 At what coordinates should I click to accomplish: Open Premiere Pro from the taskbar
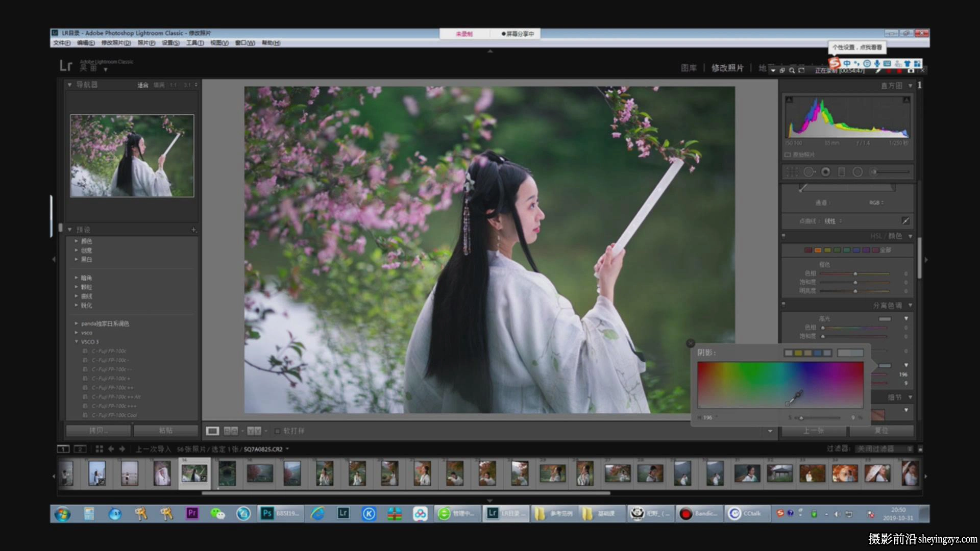[x=192, y=513]
